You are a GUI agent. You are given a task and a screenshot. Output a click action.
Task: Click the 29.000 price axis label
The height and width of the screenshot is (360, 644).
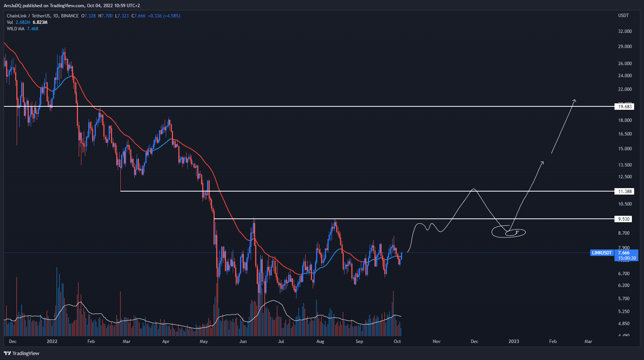pos(625,47)
